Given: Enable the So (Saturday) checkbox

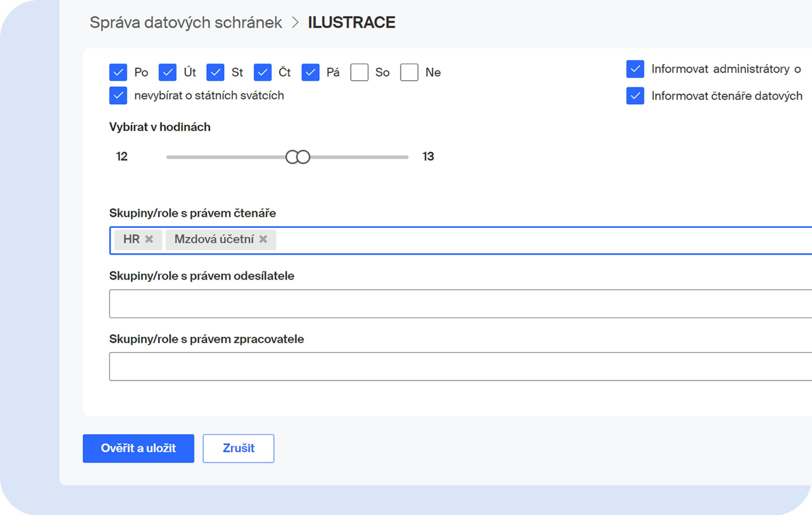Looking at the screenshot, I should pyautogui.click(x=359, y=72).
